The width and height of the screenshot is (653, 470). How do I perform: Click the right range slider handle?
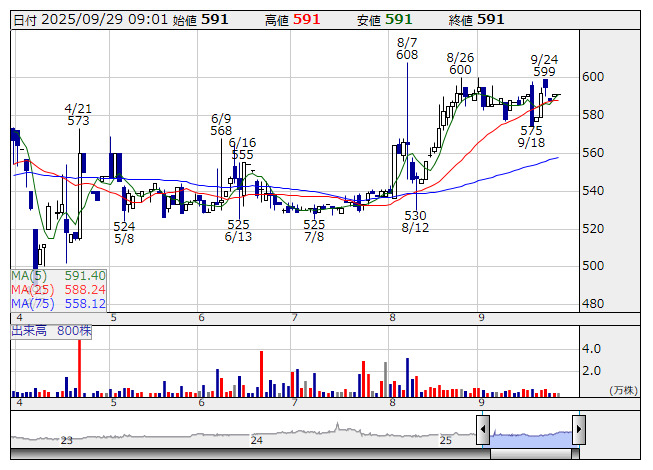click(x=578, y=430)
